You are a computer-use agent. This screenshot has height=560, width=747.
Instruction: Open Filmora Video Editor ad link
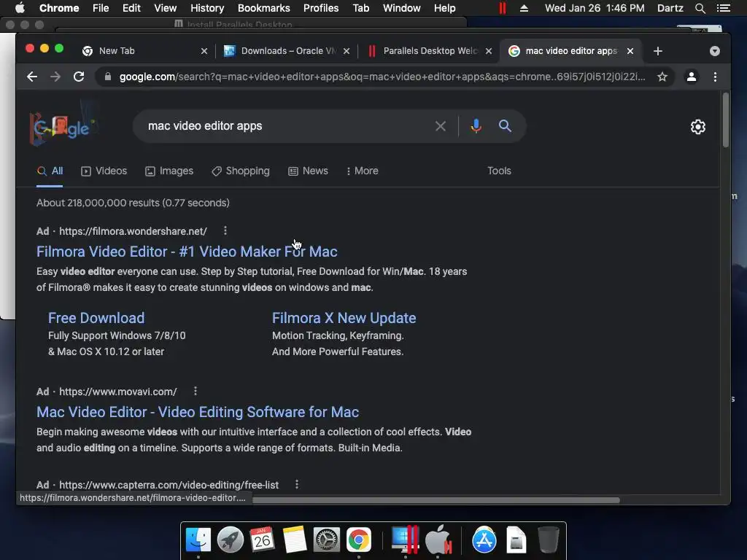coord(187,252)
